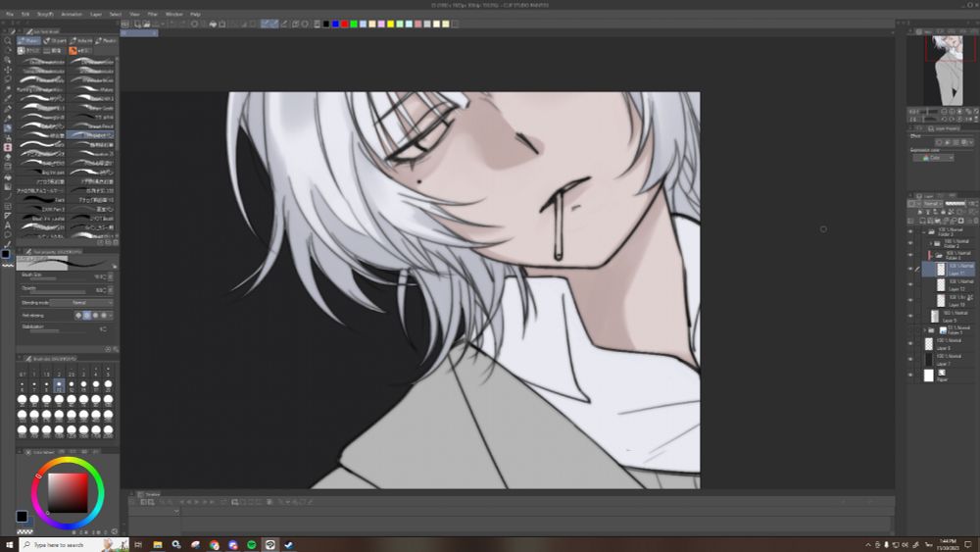Open Chrome from the taskbar
980x552 pixels.
coord(215,545)
